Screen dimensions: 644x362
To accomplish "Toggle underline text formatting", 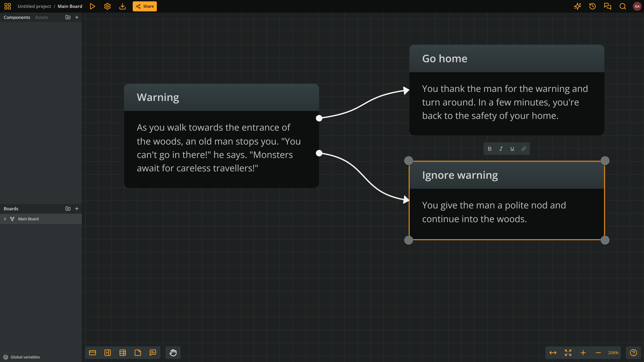I will pyautogui.click(x=512, y=149).
